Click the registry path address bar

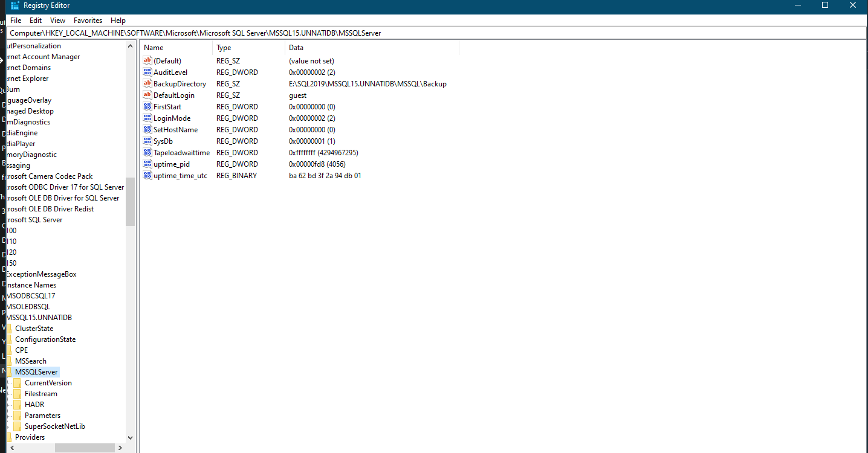[436, 33]
